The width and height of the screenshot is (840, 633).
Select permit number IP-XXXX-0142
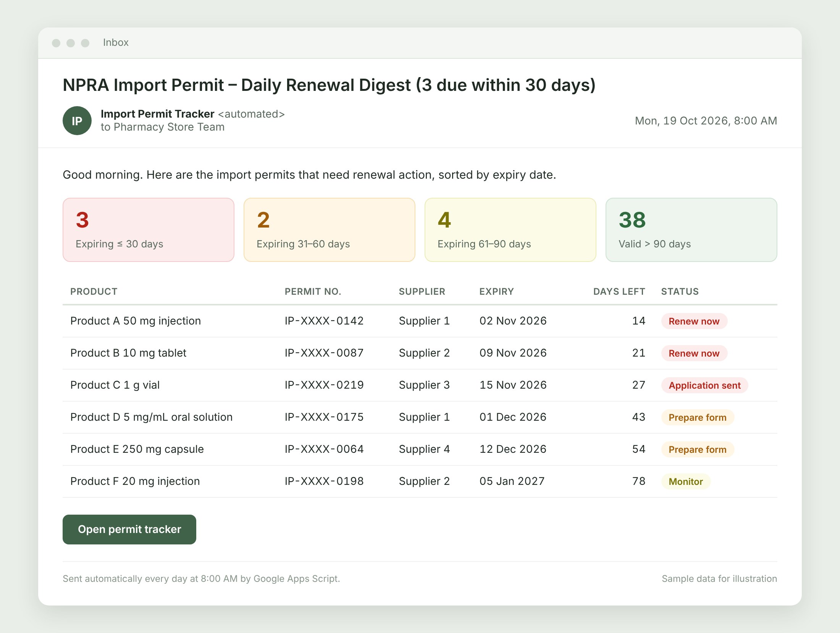click(x=324, y=321)
